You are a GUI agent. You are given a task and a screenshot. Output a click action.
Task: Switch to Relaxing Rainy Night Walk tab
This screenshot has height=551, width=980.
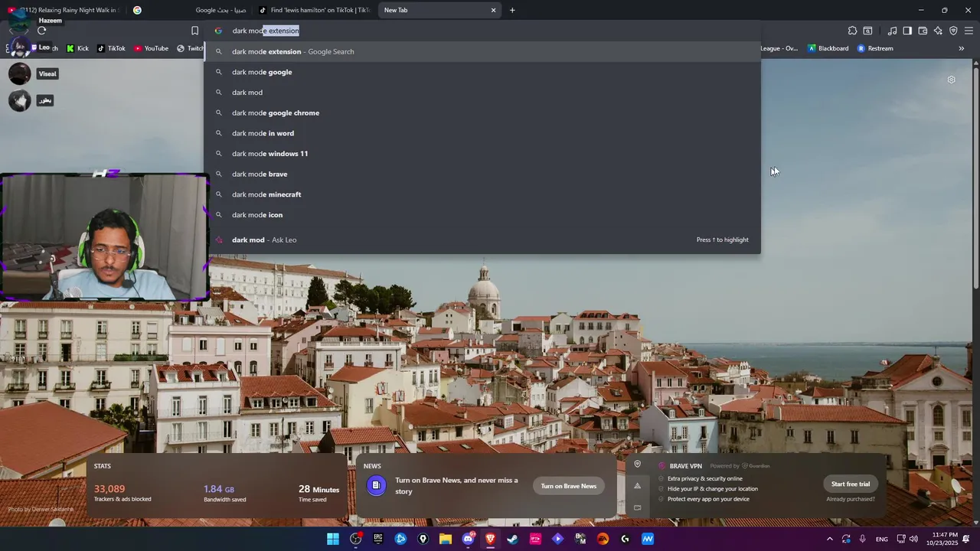(x=63, y=10)
